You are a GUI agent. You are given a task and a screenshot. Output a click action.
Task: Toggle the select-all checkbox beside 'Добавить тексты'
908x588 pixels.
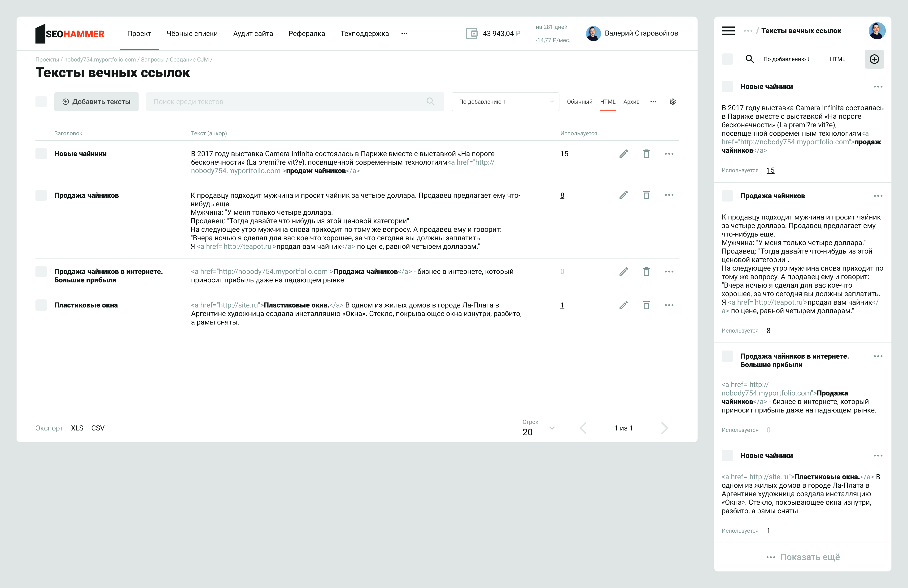pyautogui.click(x=41, y=102)
